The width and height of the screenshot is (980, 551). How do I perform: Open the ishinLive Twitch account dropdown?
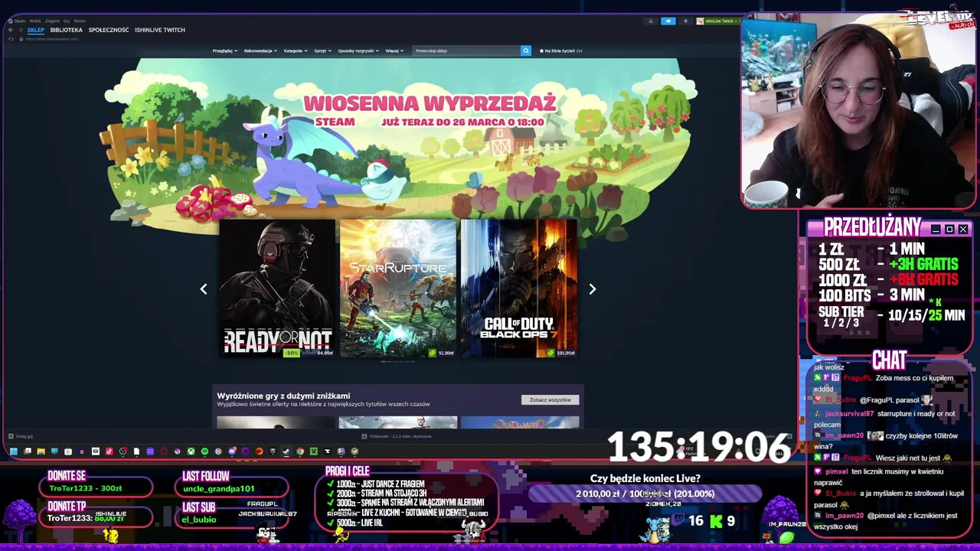[718, 21]
